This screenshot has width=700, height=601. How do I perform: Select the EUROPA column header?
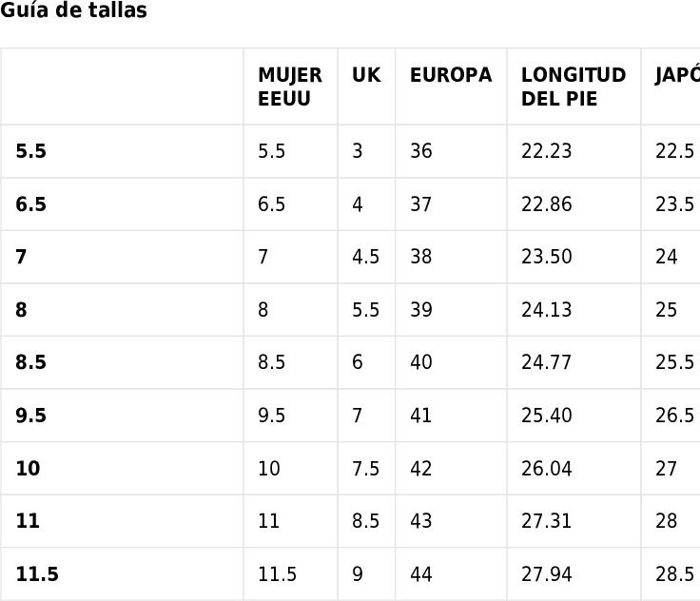tap(451, 75)
